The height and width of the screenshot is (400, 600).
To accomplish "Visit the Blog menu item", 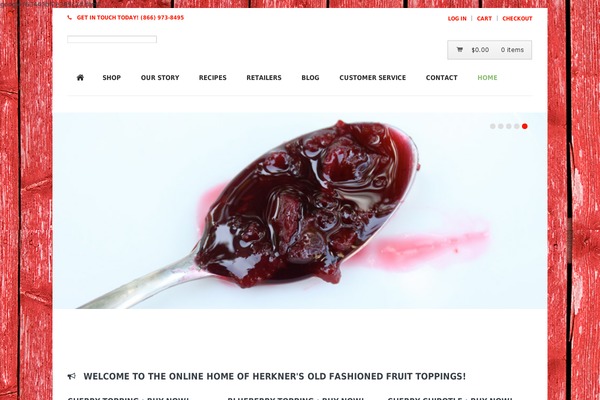I will (310, 78).
